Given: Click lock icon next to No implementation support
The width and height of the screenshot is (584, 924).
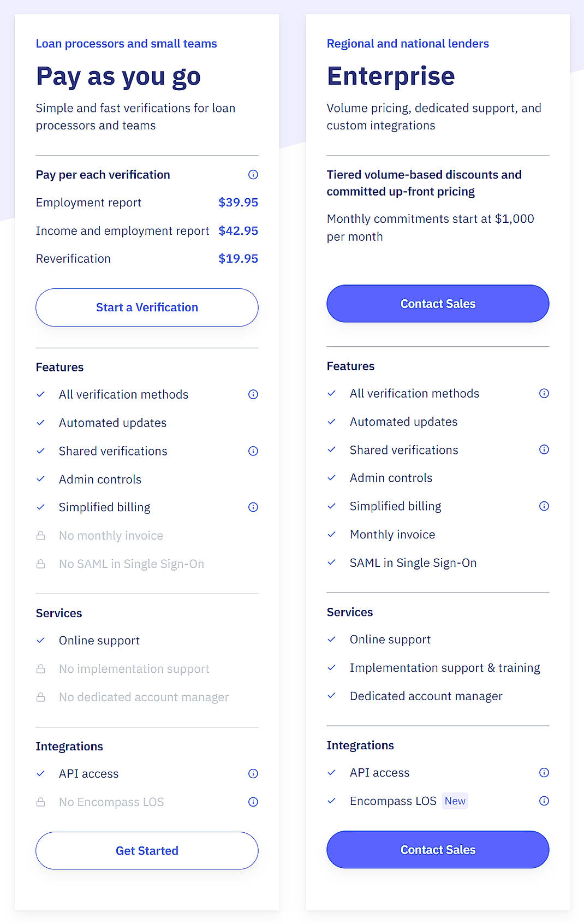Looking at the screenshot, I should click(x=41, y=668).
